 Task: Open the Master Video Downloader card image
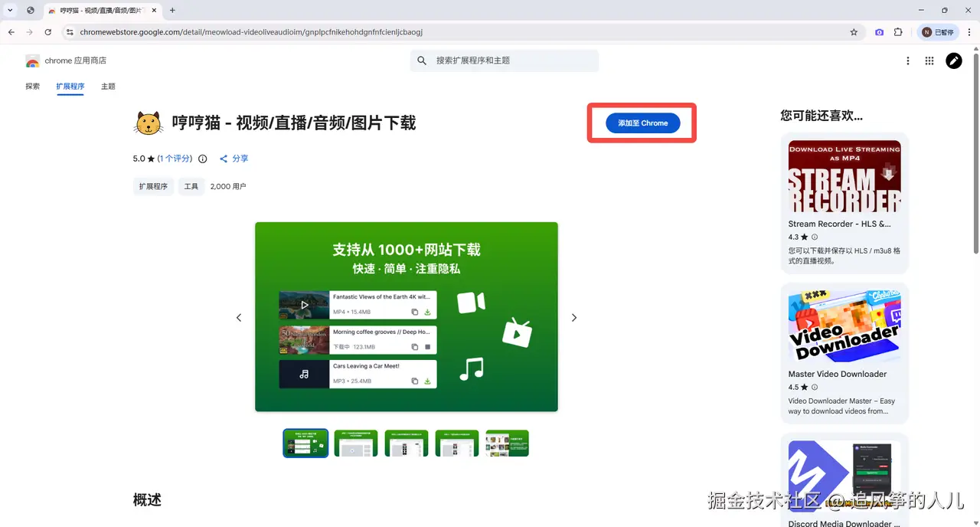[x=844, y=326]
